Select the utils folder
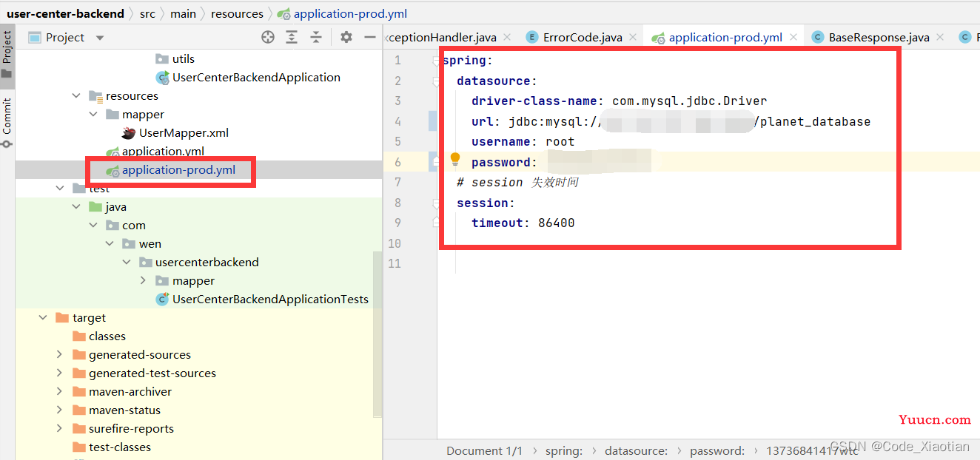This screenshot has width=980, height=460. click(x=183, y=59)
